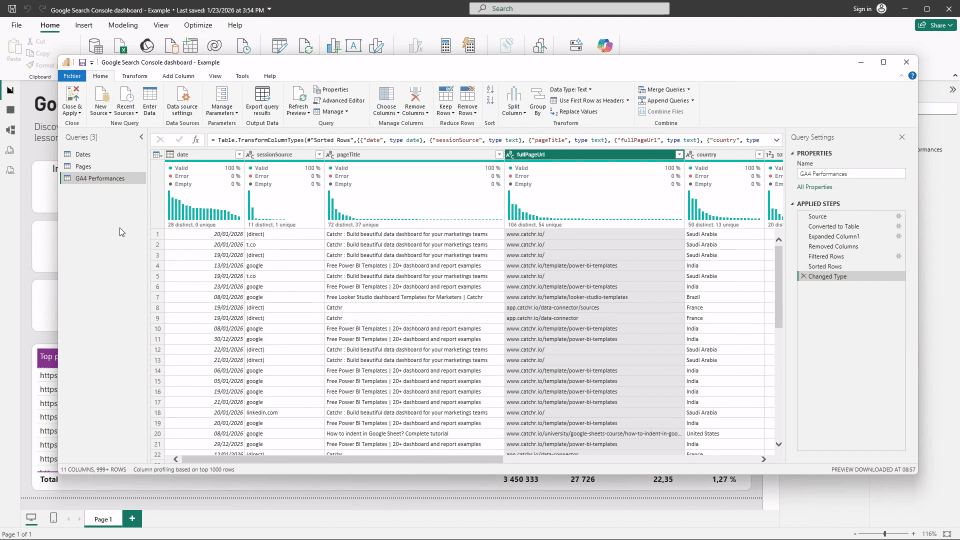Click the blue Help question mark icon
Viewport: 960px width, 540px height.
(912, 76)
